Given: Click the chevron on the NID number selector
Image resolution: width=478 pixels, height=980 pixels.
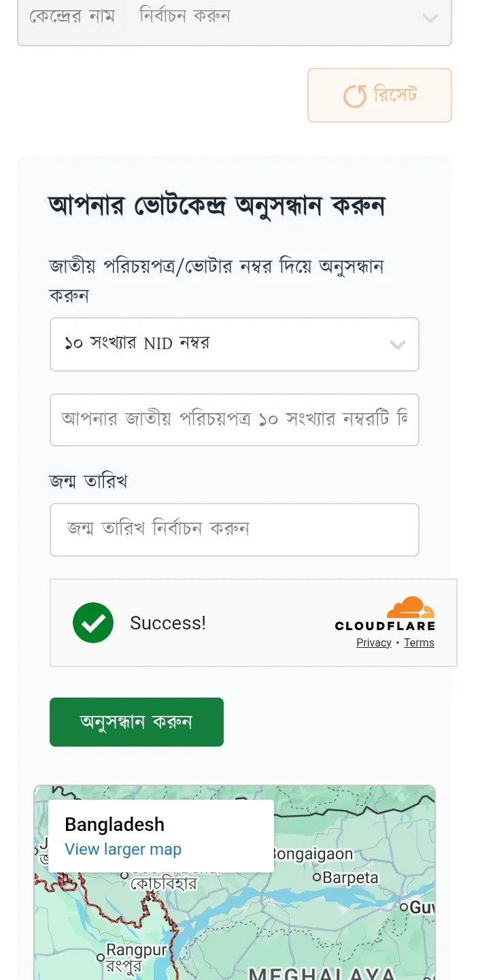Looking at the screenshot, I should (x=398, y=345).
